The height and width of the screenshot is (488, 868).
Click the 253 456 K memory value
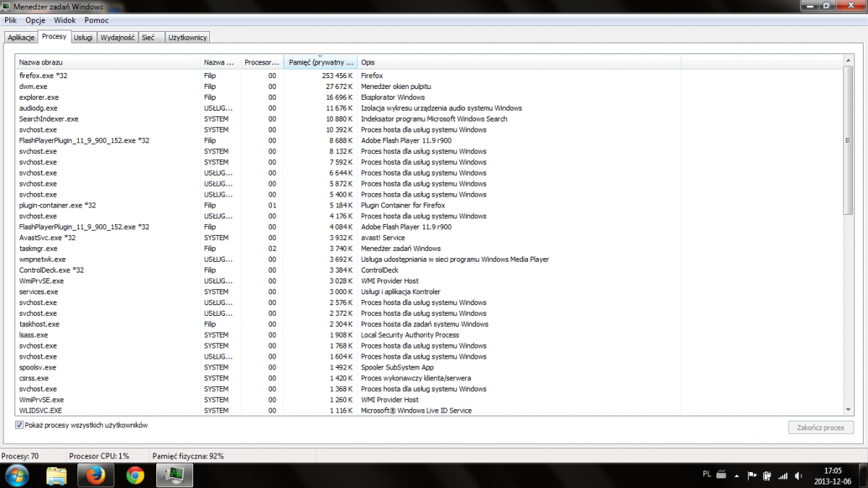click(x=337, y=75)
